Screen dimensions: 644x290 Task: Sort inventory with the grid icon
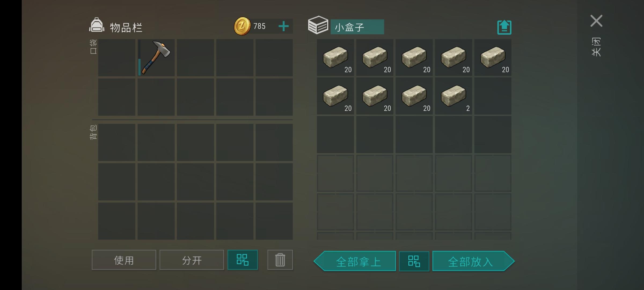pyautogui.click(x=243, y=260)
